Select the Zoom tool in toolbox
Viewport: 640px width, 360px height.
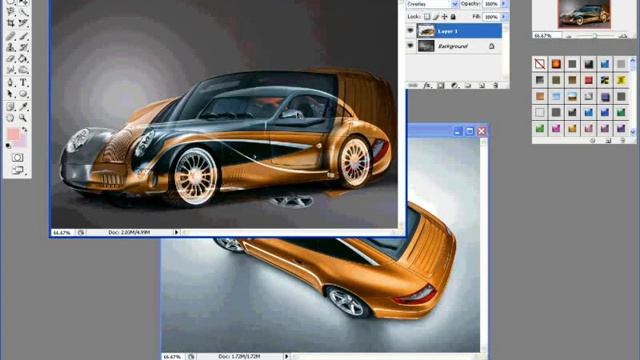point(23,118)
